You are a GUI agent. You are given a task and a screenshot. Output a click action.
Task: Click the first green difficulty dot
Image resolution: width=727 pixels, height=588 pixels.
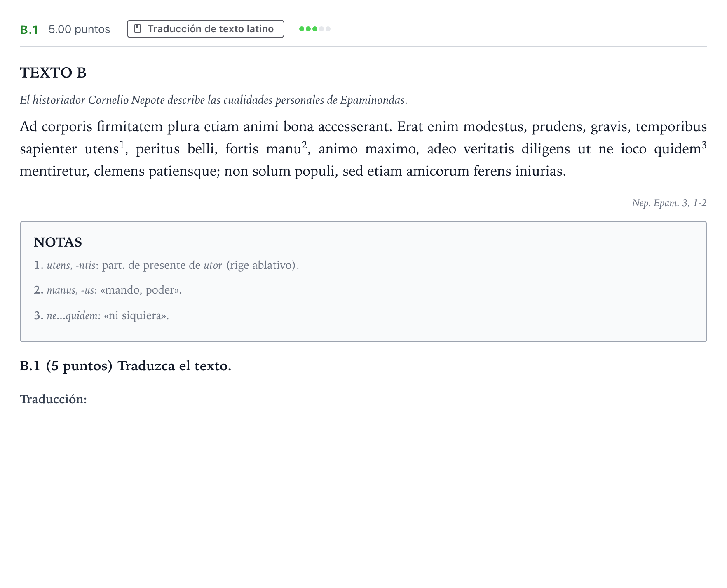pos(302,29)
